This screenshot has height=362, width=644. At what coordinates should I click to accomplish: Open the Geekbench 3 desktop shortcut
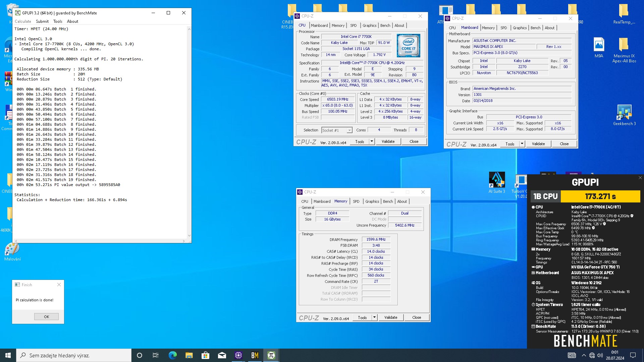pos(624,115)
